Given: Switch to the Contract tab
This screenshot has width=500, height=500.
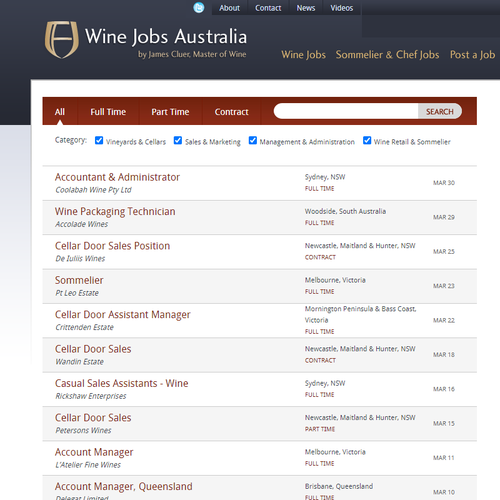Looking at the screenshot, I should [x=231, y=112].
